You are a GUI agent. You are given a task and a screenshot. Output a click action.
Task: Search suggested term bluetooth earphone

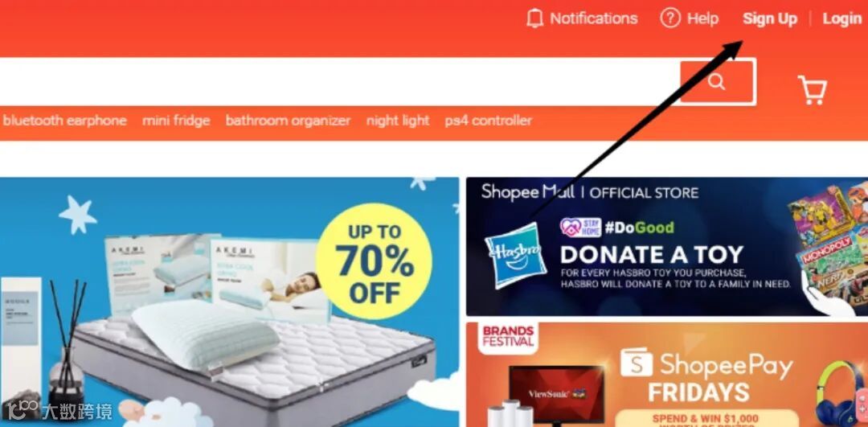point(65,121)
